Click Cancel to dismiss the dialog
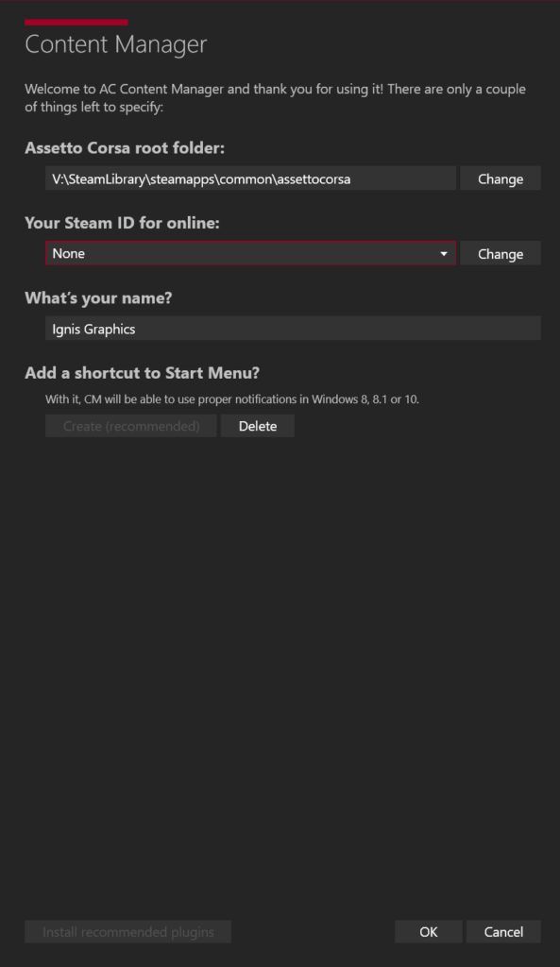The image size is (560, 967). click(x=503, y=932)
